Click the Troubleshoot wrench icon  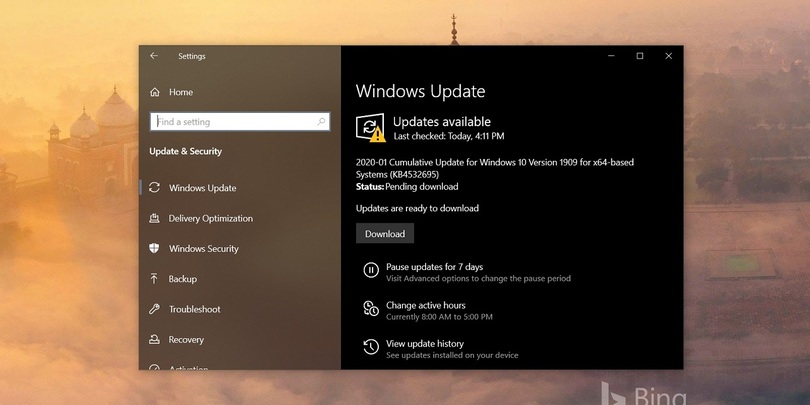coord(154,309)
